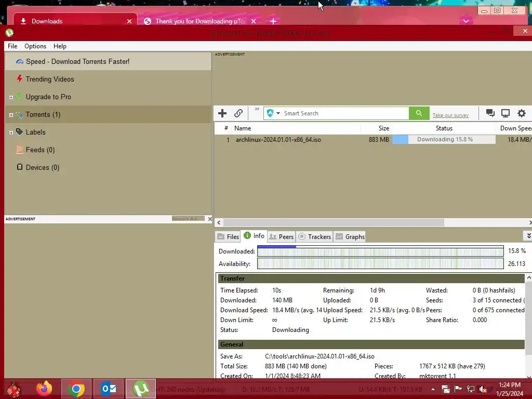Click the Availability pieces bar

(x=380, y=263)
